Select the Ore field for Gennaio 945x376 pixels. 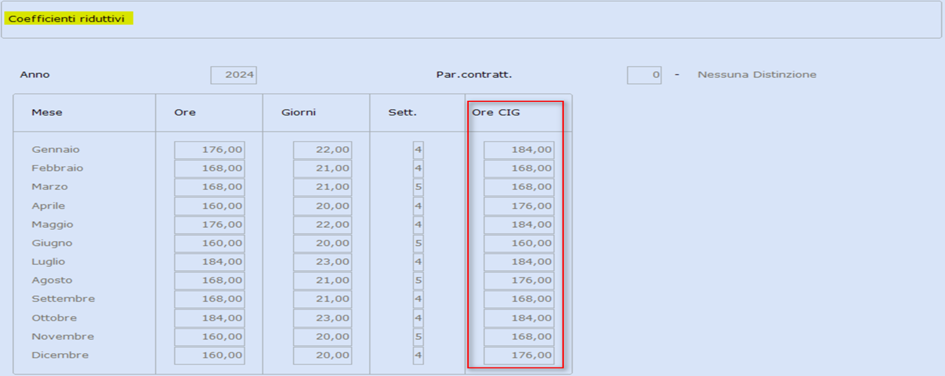click(x=210, y=149)
